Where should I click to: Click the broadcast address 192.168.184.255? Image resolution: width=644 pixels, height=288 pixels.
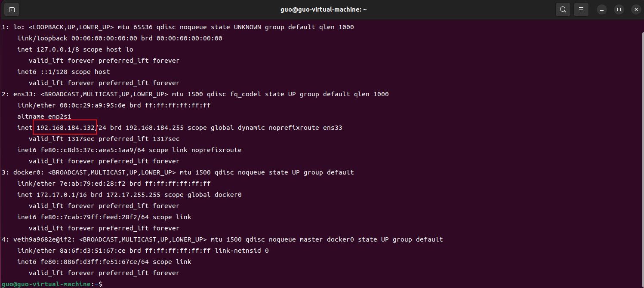pyautogui.click(x=154, y=128)
